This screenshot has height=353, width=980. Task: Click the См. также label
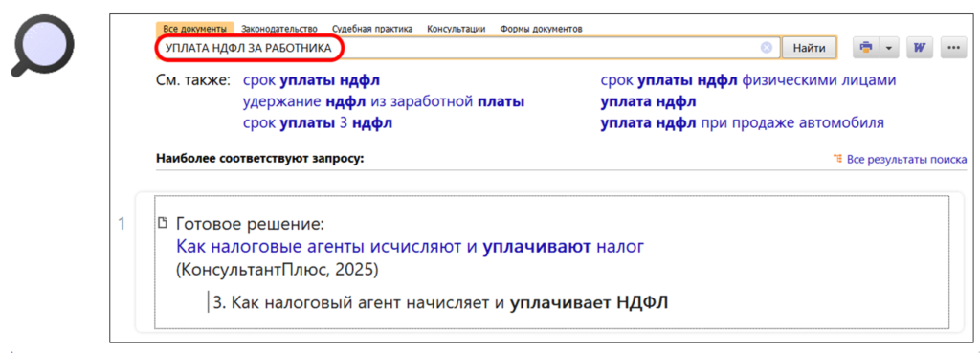pyautogui.click(x=192, y=81)
